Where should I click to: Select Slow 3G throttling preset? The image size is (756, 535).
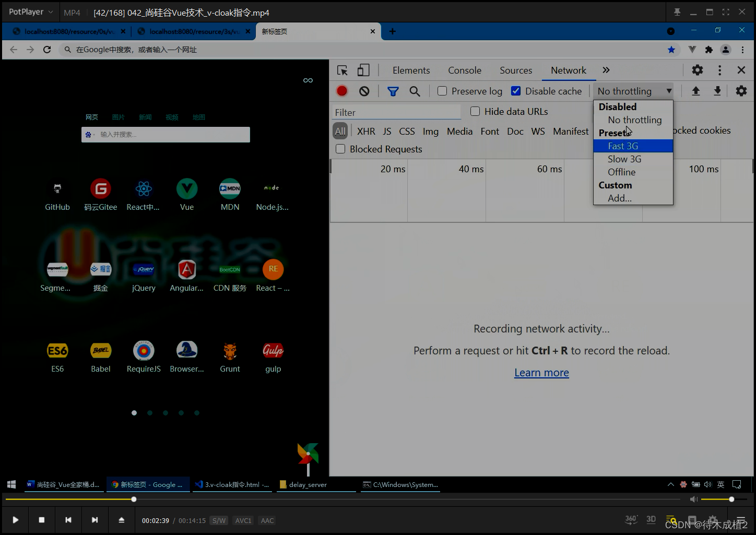coord(633,159)
